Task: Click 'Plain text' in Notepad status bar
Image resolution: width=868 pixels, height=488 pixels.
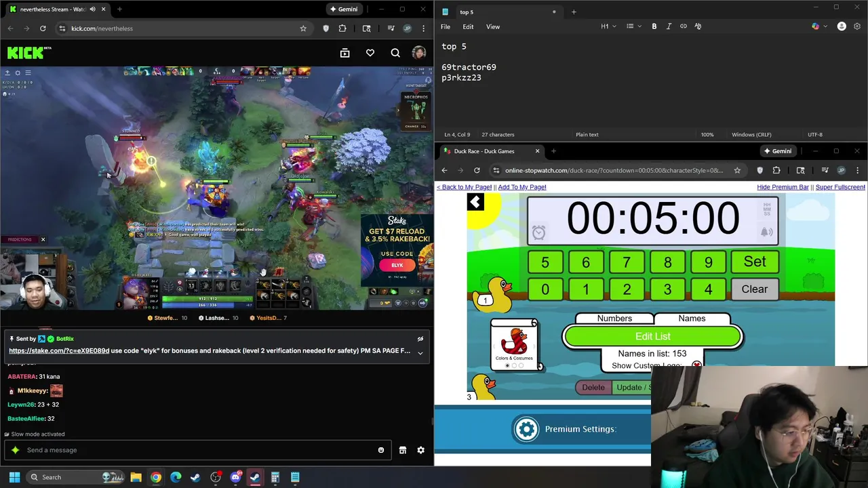Action: click(x=587, y=134)
